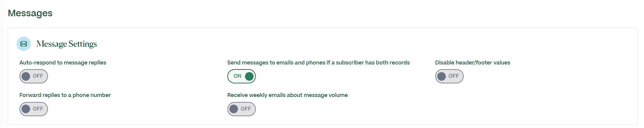Screen dimensions: 644x128
Task: Turn off sending to both emails and phones
Action: click(x=242, y=76)
